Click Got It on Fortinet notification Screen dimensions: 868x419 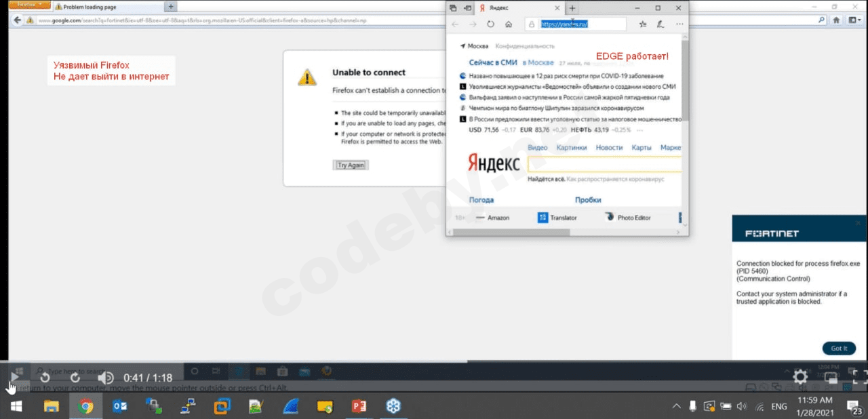point(839,348)
